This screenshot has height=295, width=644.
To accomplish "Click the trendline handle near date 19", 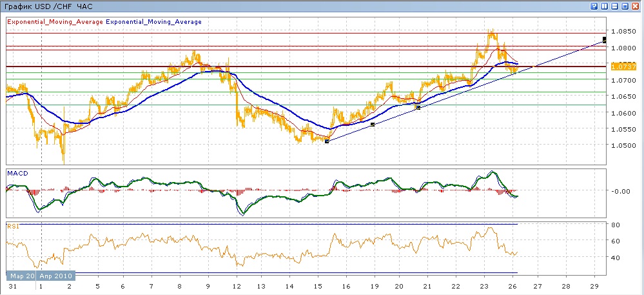I will click(x=373, y=124).
